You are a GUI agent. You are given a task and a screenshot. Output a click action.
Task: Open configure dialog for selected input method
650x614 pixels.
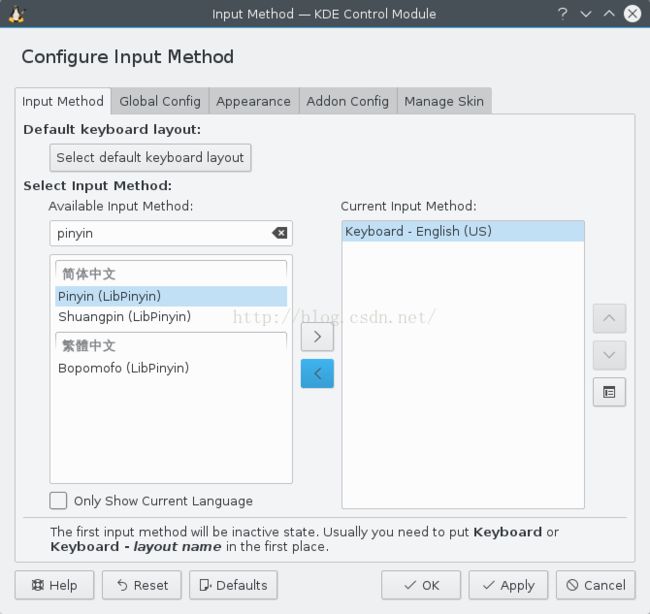pos(609,392)
